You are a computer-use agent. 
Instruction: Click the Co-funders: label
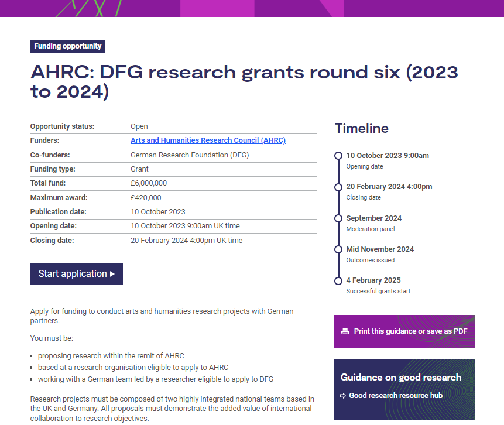[x=50, y=155]
